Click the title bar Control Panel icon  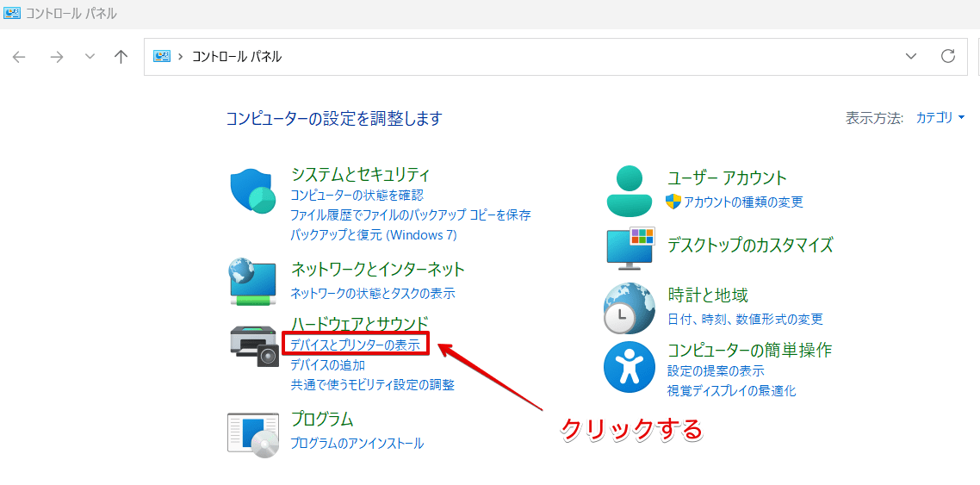pos(12,13)
